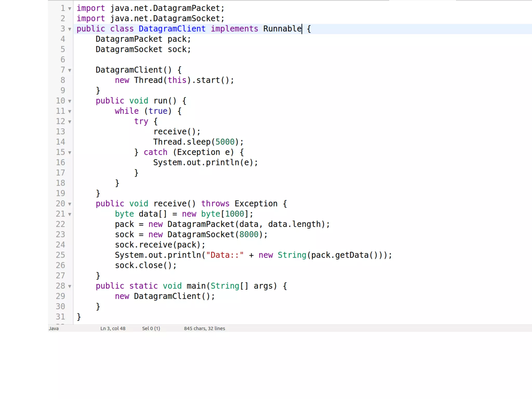Collapse the fold arrow at line 1

tap(70, 9)
